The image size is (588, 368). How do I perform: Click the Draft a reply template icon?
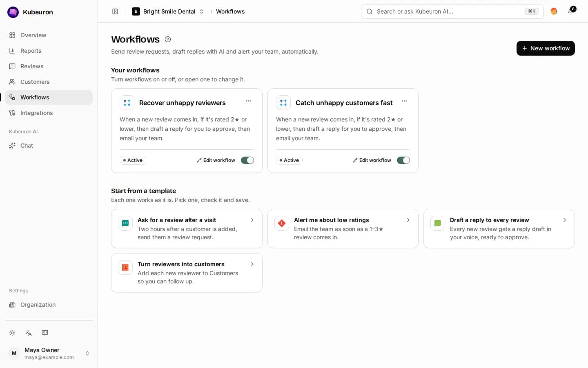pos(438,223)
